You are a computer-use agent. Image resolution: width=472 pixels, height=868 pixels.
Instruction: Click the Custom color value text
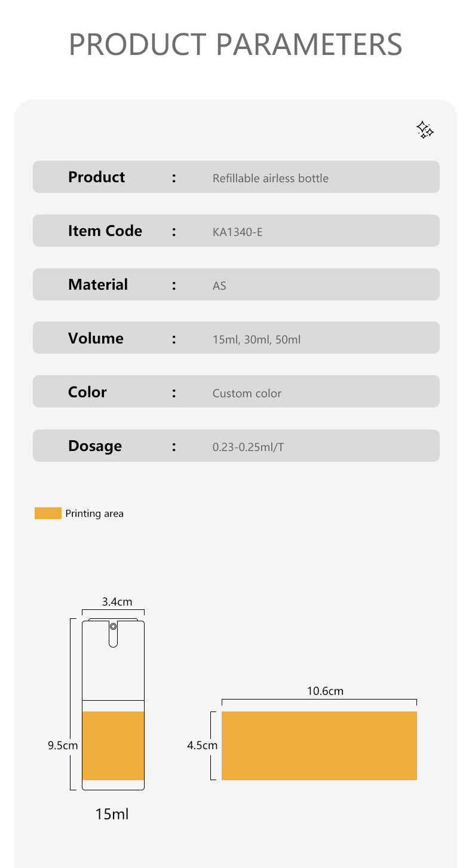(x=247, y=393)
